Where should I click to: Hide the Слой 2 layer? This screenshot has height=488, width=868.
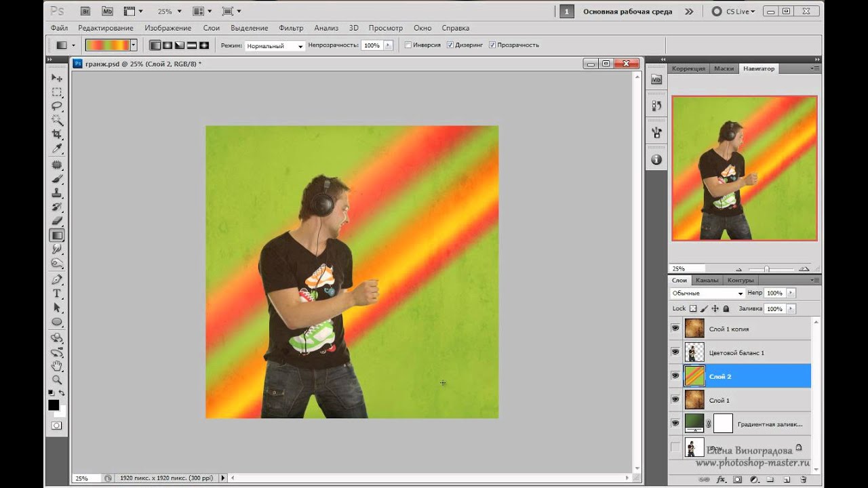(x=675, y=376)
